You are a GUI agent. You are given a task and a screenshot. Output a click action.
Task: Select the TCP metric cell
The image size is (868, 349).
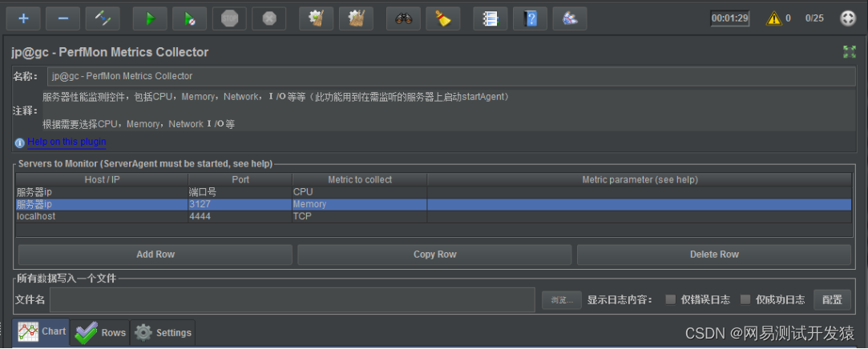[360, 217]
